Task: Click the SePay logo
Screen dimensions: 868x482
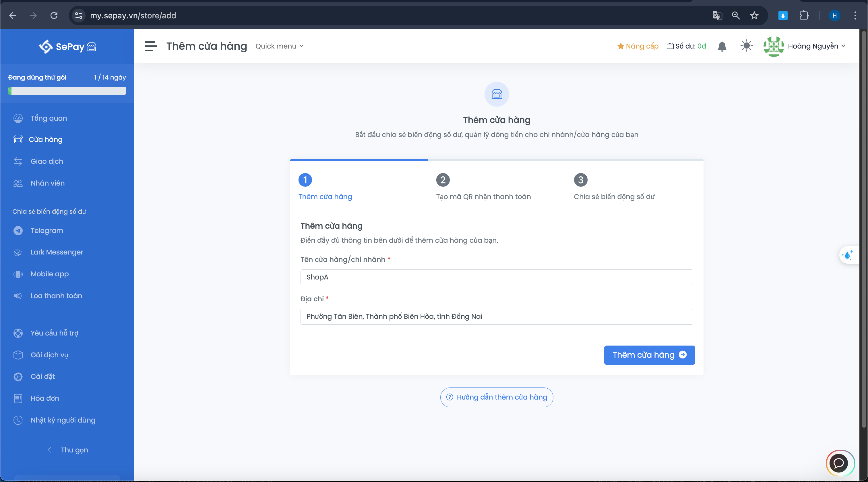Action: coord(67,47)
